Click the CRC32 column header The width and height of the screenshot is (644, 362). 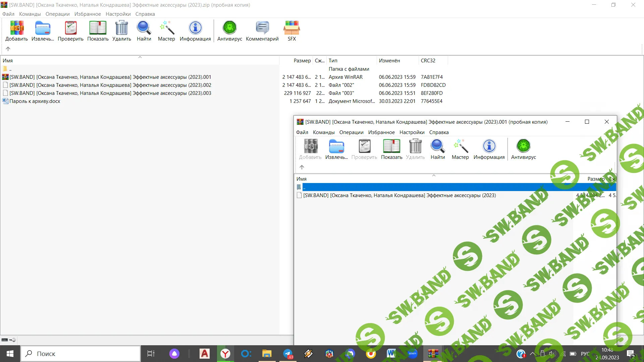(x=428, y=61)
